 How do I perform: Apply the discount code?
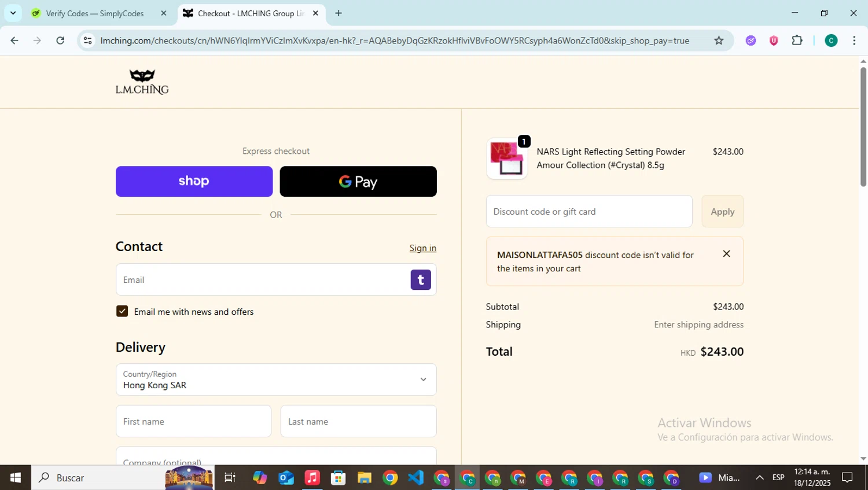pos(722,211)
